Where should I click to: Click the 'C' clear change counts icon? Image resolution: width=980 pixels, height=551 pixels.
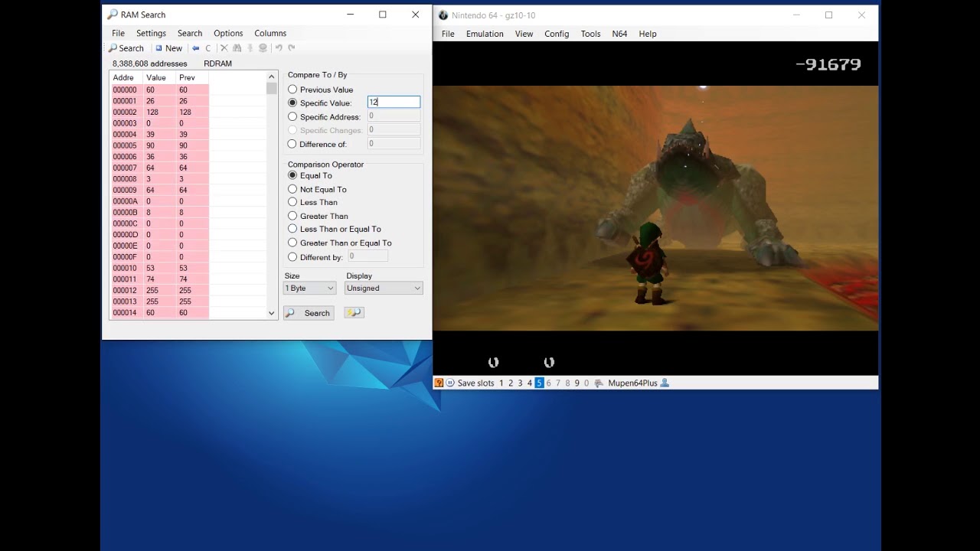coord(207,48)
